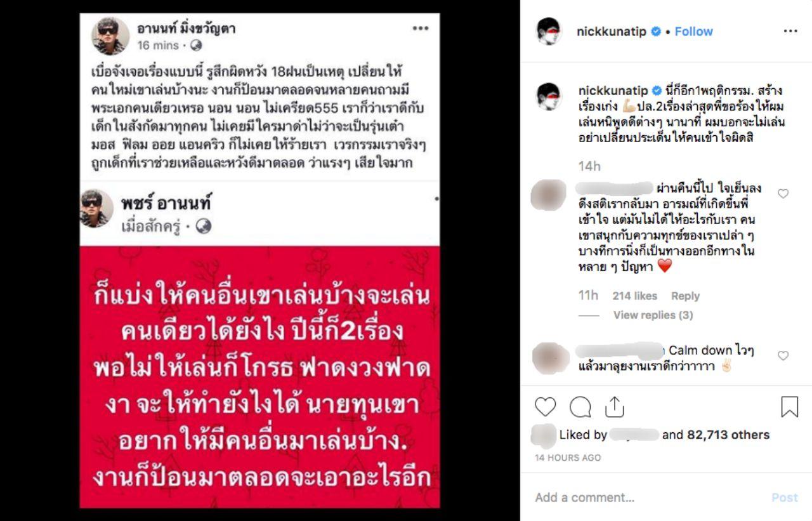Viewport: 812px width, 521px height.
Task: Open the screenshot image of the Facebook posts
Action: [259, 260]
